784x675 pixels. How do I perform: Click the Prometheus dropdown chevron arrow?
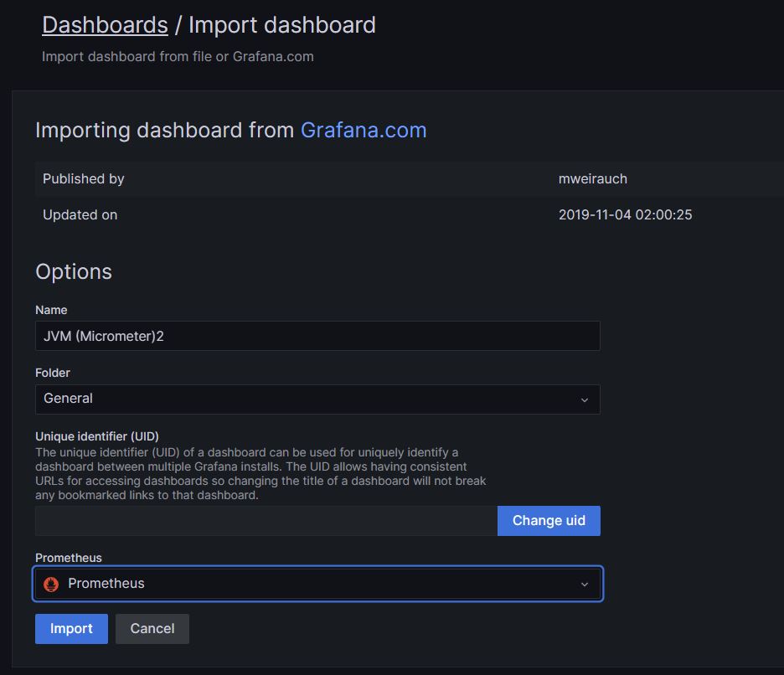(584, 584)
